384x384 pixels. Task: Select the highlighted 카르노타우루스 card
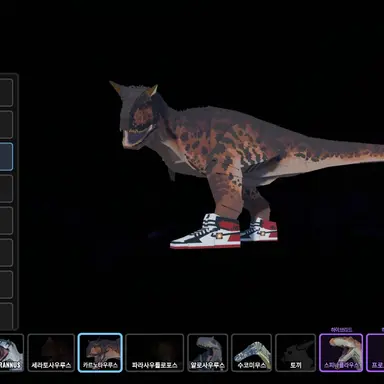point(100,353)
